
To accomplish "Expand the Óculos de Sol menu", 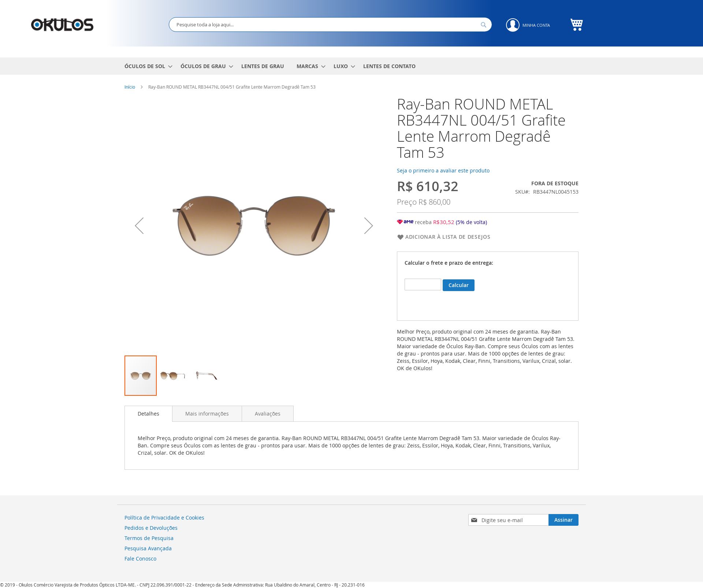I will click(x=148, y=66).
